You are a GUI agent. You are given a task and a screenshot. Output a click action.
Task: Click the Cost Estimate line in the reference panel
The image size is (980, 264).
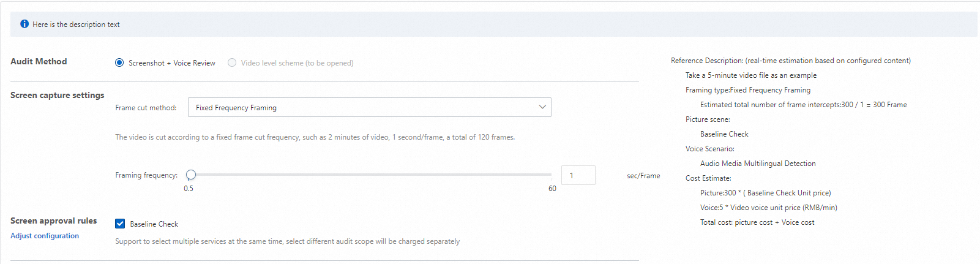708,178
